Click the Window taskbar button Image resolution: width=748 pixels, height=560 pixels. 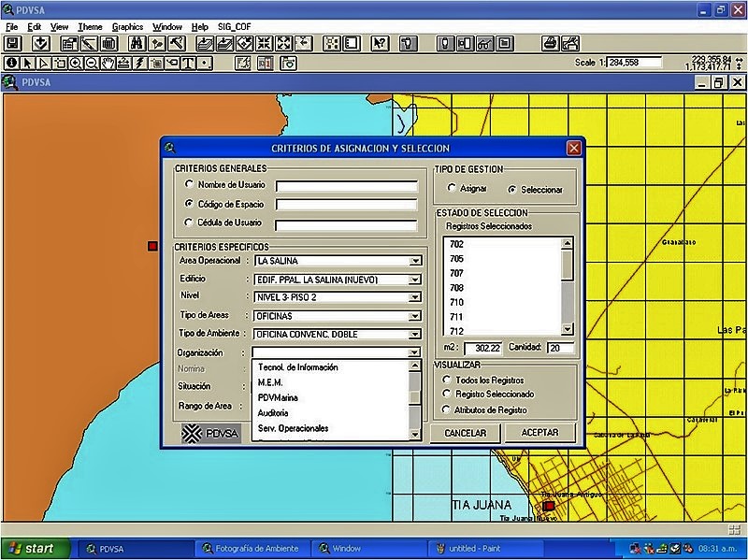[368, 549]
